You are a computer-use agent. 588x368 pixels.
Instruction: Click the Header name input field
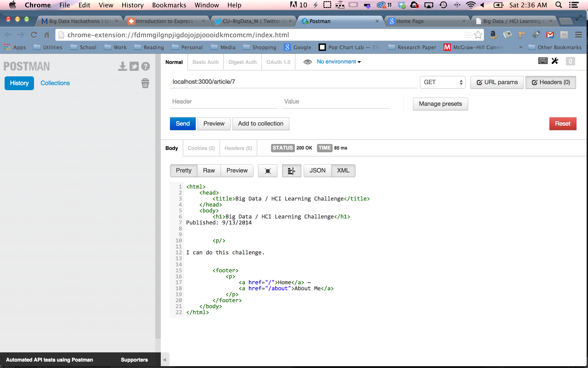[223, 102]
